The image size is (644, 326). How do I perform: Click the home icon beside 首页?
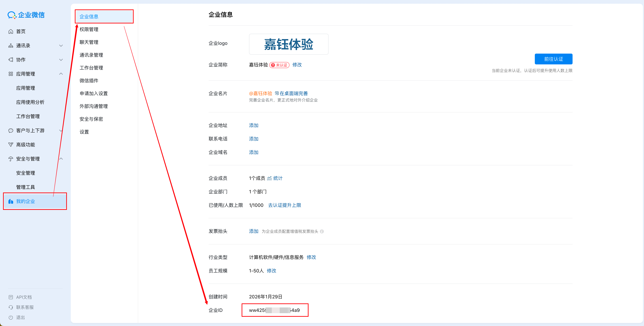coord(11,32)
